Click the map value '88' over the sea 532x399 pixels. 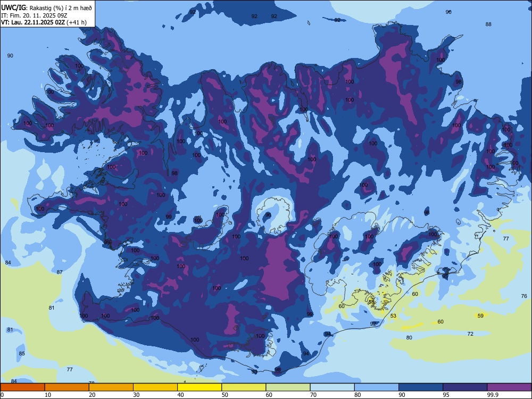[x=488, y=24]
